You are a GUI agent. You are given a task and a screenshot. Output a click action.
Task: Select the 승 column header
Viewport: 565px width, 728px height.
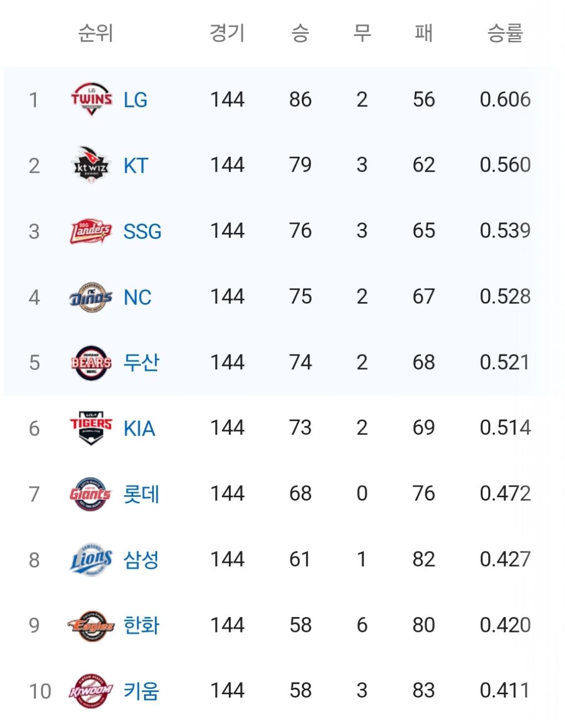point(300,33)
